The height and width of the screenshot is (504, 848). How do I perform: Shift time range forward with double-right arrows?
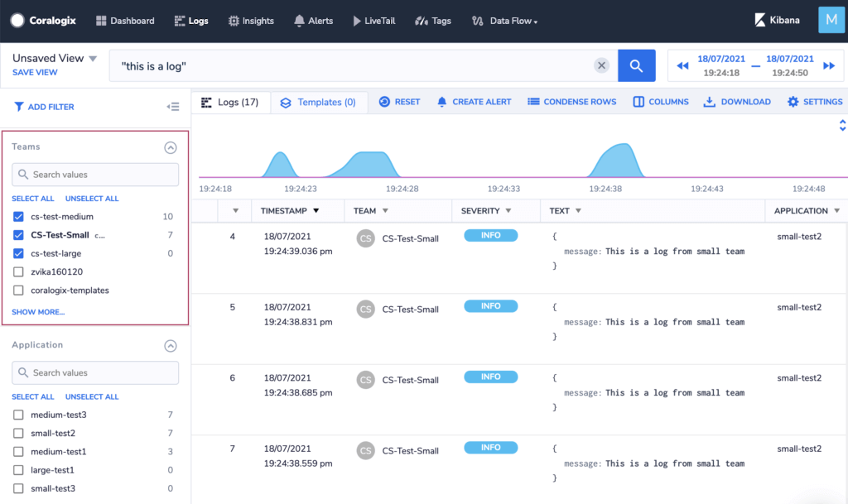pos(829,66)
